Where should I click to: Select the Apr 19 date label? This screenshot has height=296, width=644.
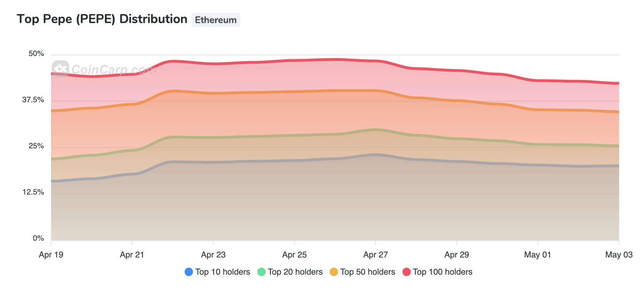(x=51, y=255)
